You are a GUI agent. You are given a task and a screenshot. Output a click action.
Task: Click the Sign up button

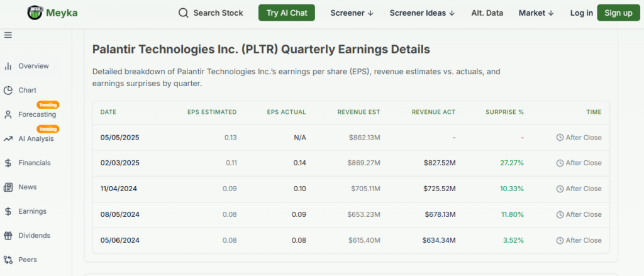619,13
